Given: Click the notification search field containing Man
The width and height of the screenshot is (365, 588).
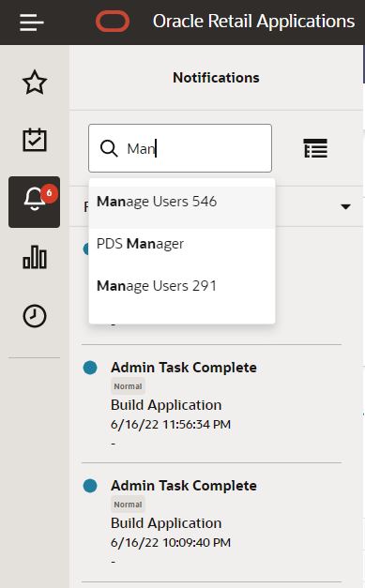Looking at the screenshot, I should click(180, 148).
